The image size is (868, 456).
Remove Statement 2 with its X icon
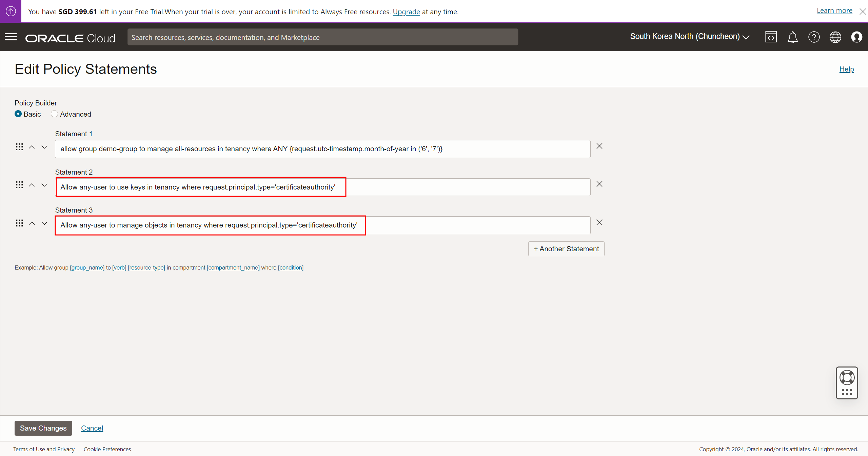click(x=599, y=184)
